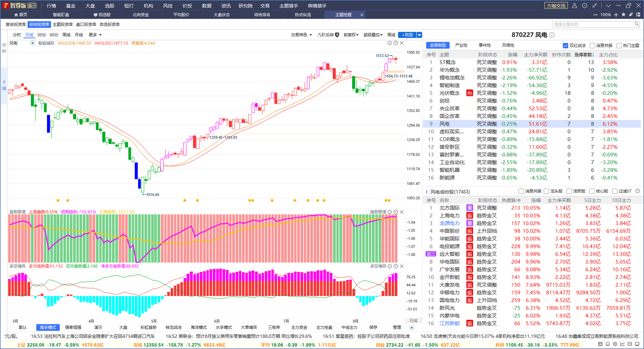Screen dimensions: 644x349
Task: Close the 多空博弈 indicator panel
Action: [x=402, y=266]
